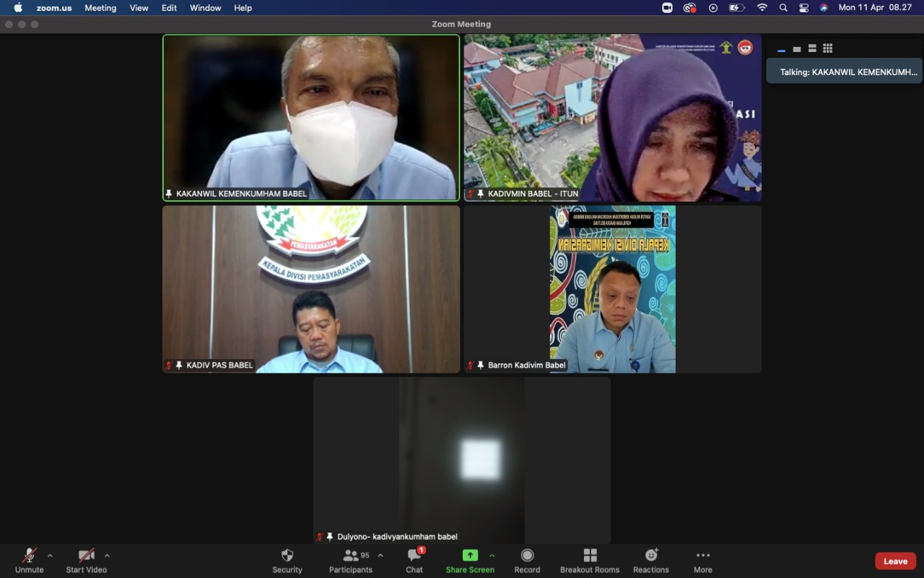This screenshot has height=578, width=924.
Task: Click the green Share Screen icon
Action: [x=470, y=556]
